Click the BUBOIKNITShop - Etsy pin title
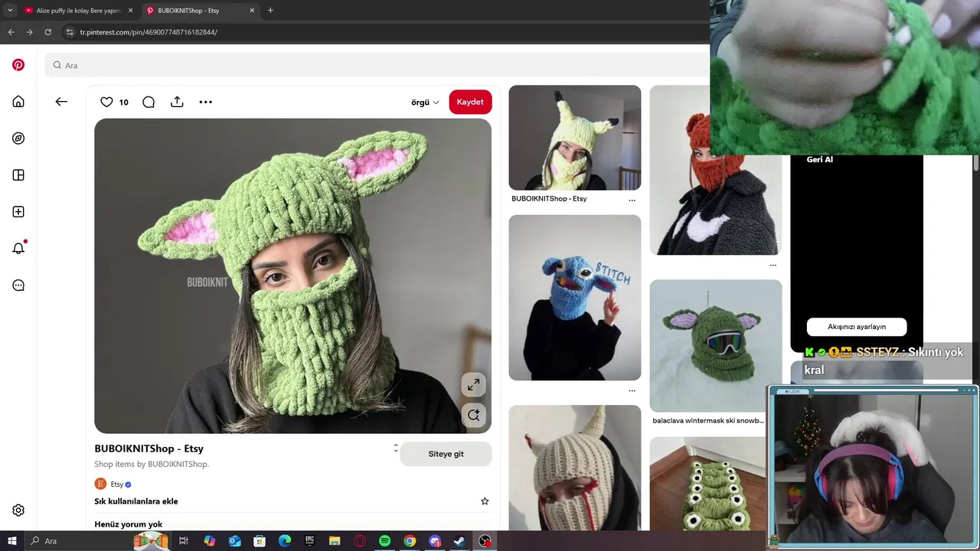980x551 pixels. pos(149,448)
